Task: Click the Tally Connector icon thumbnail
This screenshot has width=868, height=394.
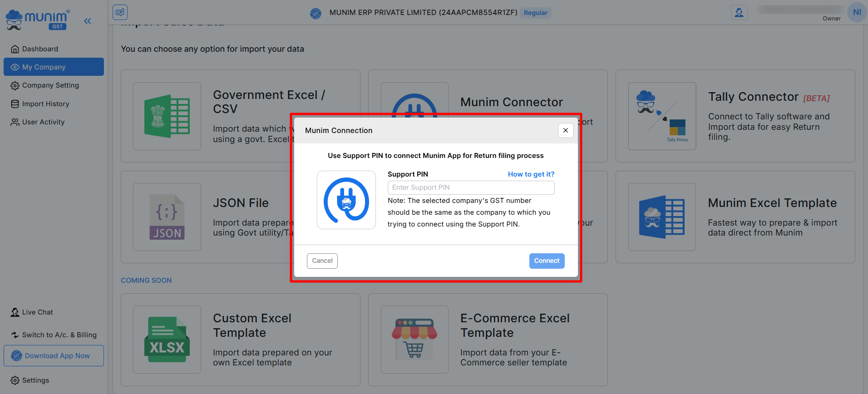Action: pos(662,116)
